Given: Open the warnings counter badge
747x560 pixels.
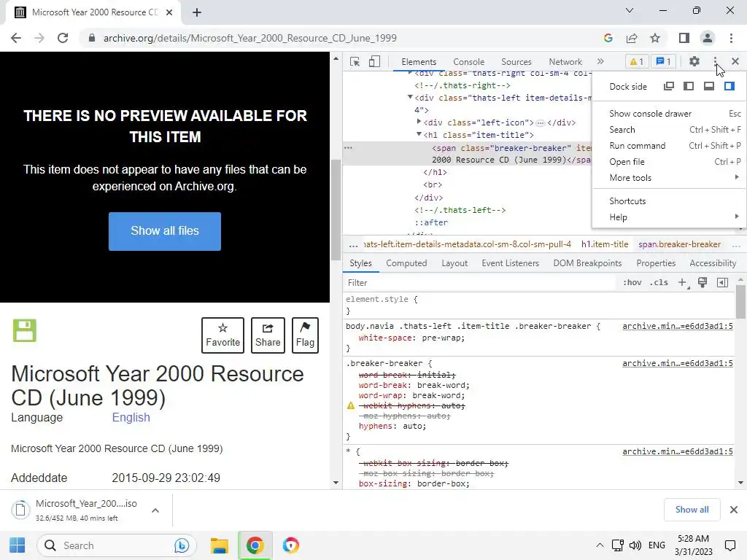Looking at the screenshot, I should tap(636, 61).
